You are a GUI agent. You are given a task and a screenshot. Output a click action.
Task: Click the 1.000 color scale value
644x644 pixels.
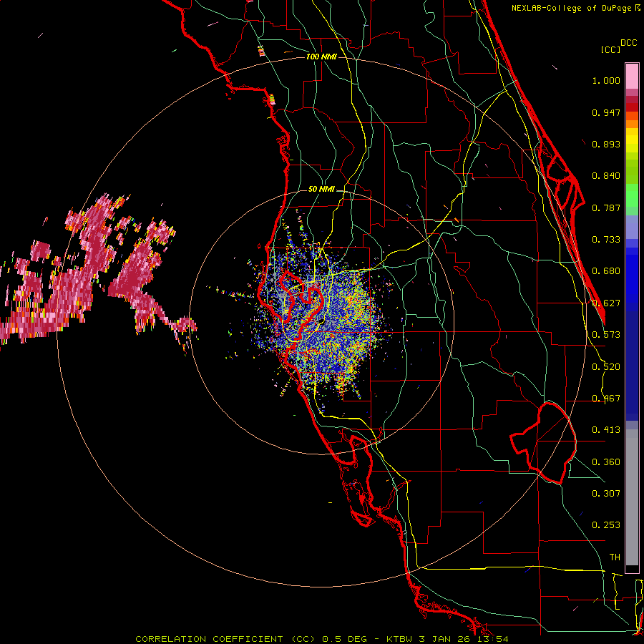pos(606,80)
